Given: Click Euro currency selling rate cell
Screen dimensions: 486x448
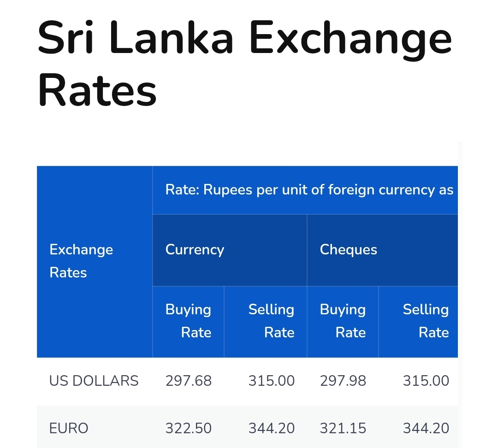Looking at the screenshot, I should tap(271, 428).
